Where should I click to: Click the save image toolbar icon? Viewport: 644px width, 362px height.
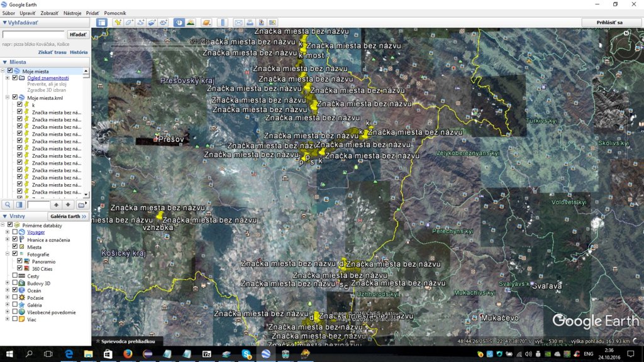click(261, 23)
